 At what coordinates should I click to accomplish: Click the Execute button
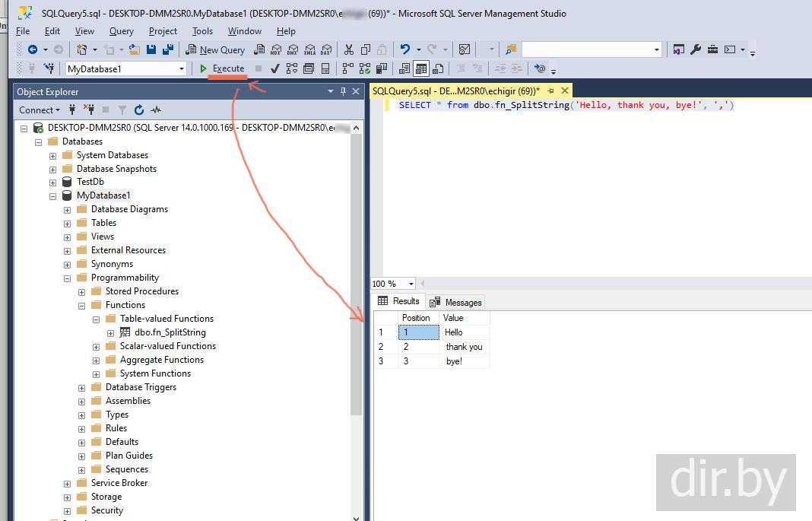pyautogui.click(x=222, y=68)
